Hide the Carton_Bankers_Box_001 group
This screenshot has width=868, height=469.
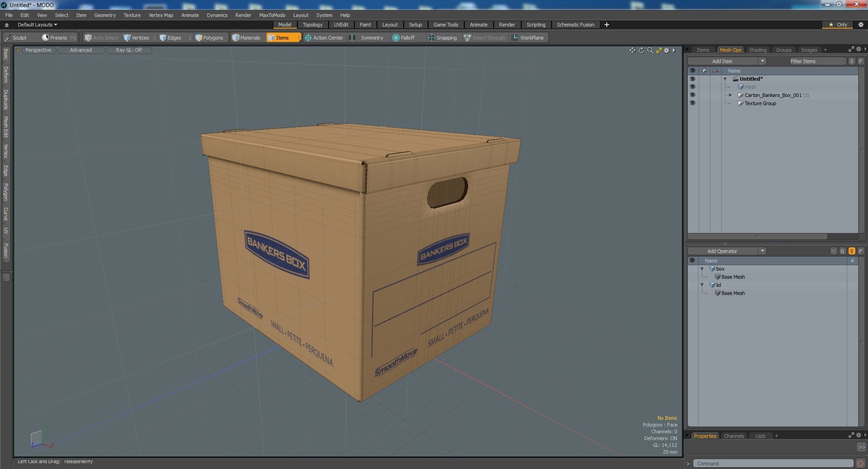pyautogui.click(x=692, y=95)
